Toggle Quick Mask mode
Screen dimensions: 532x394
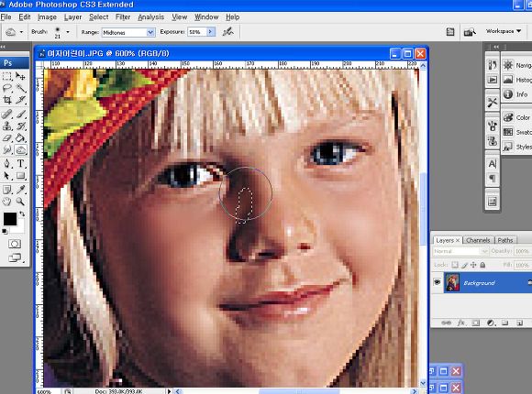15,244
